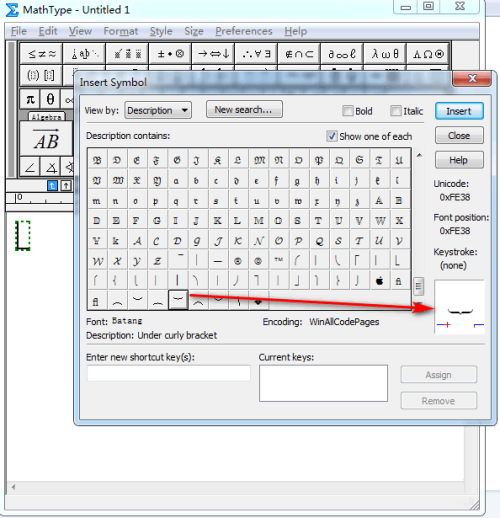Insert pi symbol from small bar
500x518 pixels.
[x=30, y=99]
